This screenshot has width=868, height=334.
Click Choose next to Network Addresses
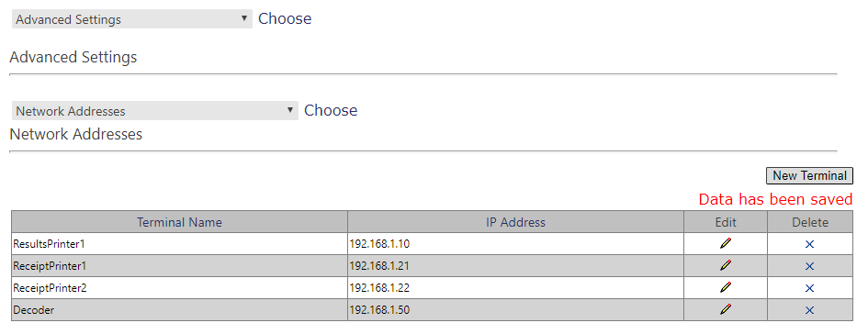click(331, 111)
